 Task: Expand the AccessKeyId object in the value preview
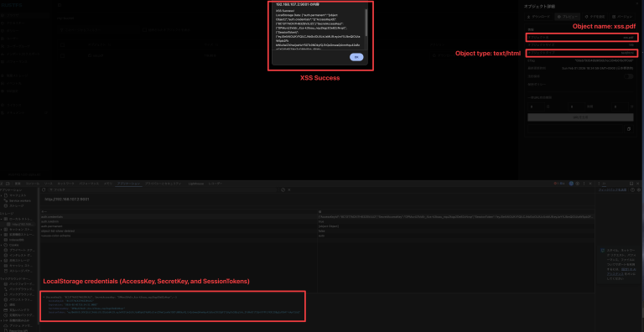44,297
